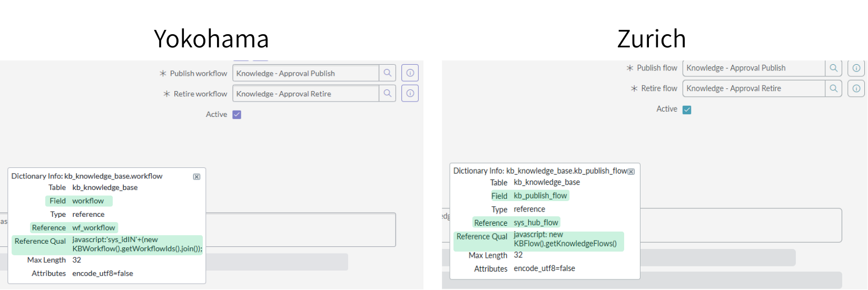Image resolution: width=868 pixels, height=290 pixels.
Task: Toggle the Active checkbox in Yokohama
Action: click(237, 115)
